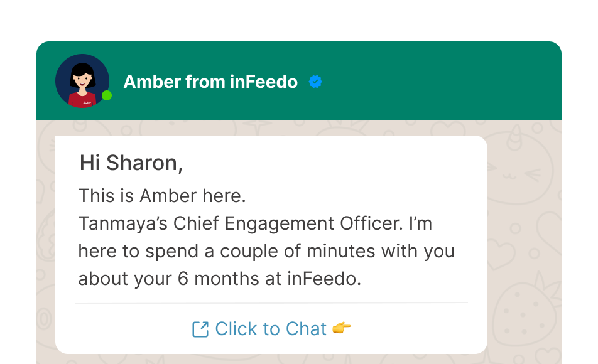
Task: Click the Amber avatar in the chat header
Action: (x=81, y=80)
